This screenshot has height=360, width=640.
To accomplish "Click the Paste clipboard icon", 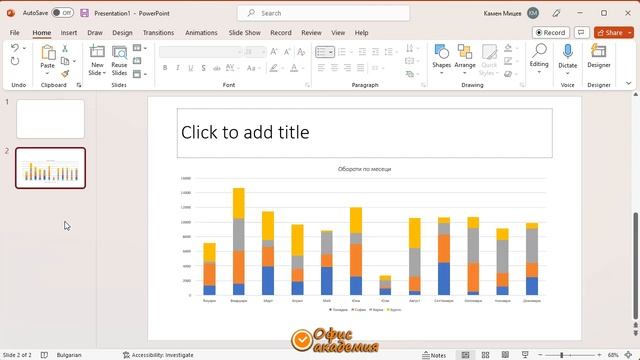I will [x=48, y=52].
